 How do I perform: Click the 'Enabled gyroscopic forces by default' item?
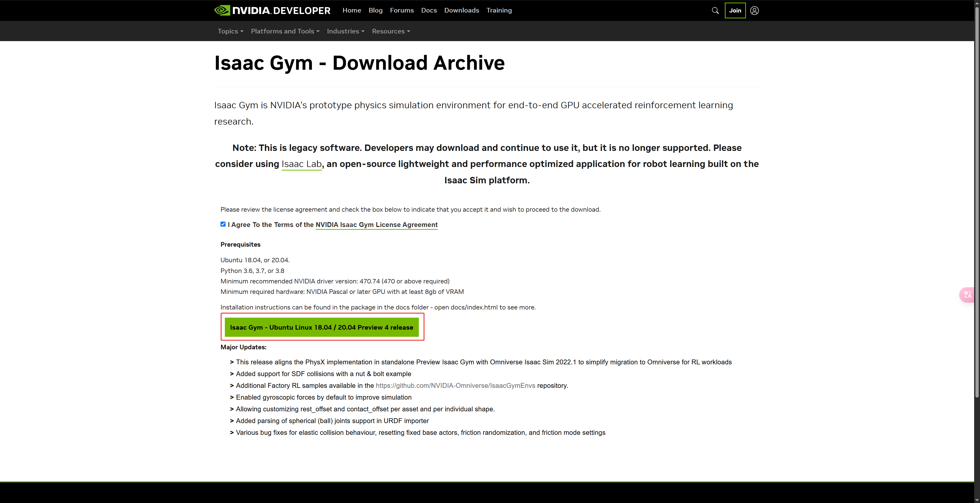[x=324, y=397]
